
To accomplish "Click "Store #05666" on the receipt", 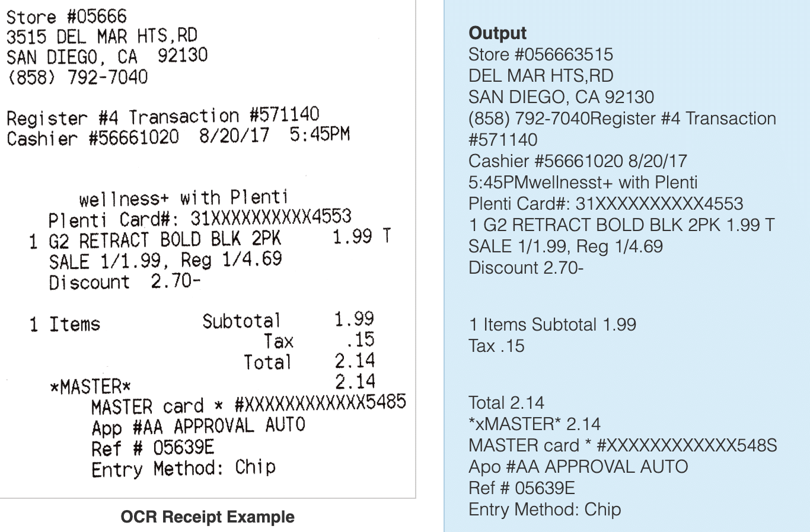I will [x=66, y=17].
